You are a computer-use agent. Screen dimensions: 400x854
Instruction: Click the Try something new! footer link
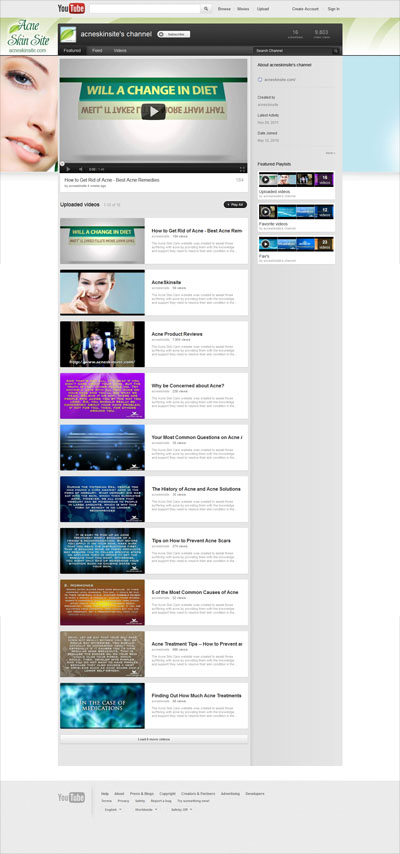point(193,801)
